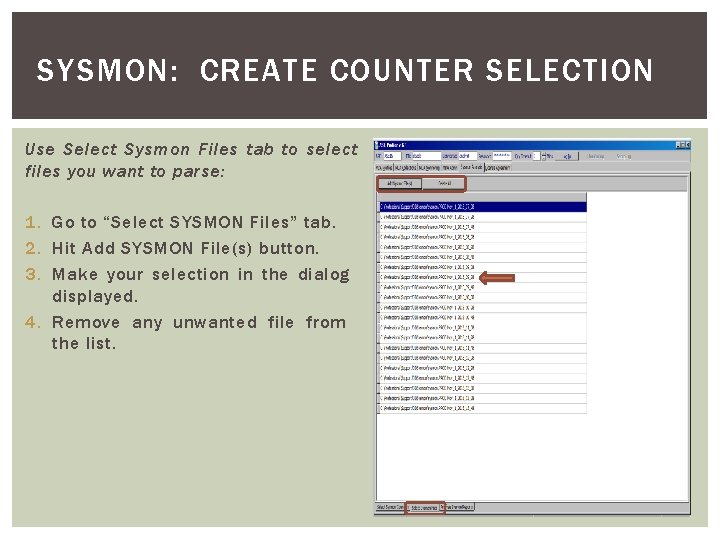Click the masked password input field
Screen dimensions: 720x540
(501, 156)
